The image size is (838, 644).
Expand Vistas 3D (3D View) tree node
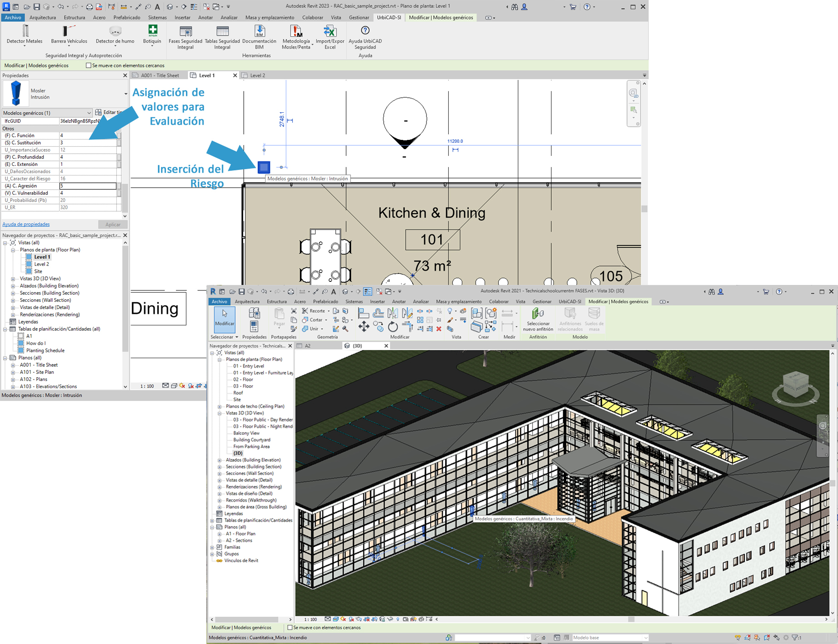[x=13, y=279]
